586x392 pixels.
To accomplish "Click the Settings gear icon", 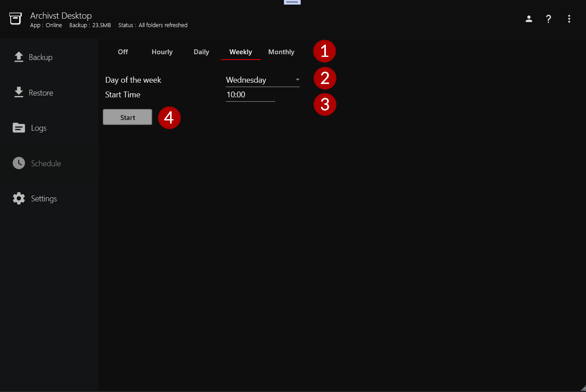I will [x=19, y=199].
